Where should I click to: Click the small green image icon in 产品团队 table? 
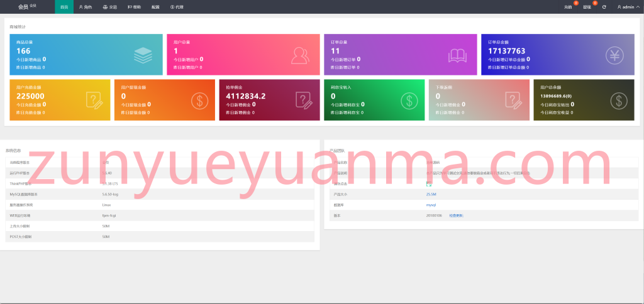[x=429, y=184]
